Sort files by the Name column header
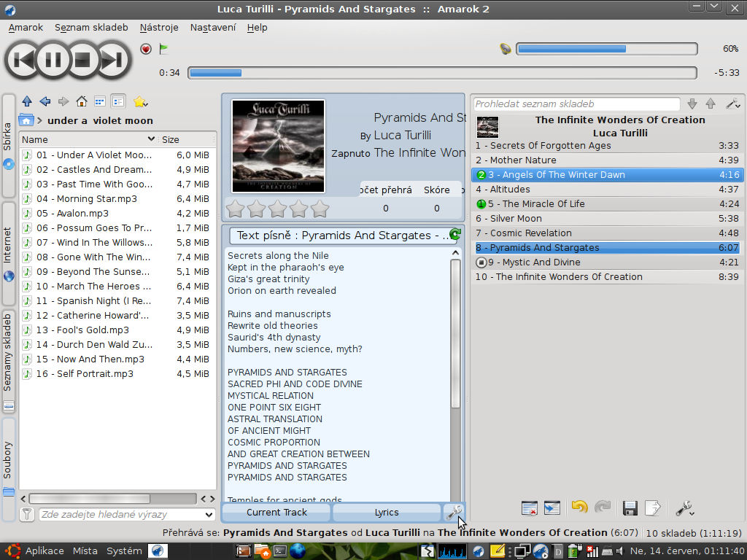 click(88, 139)
